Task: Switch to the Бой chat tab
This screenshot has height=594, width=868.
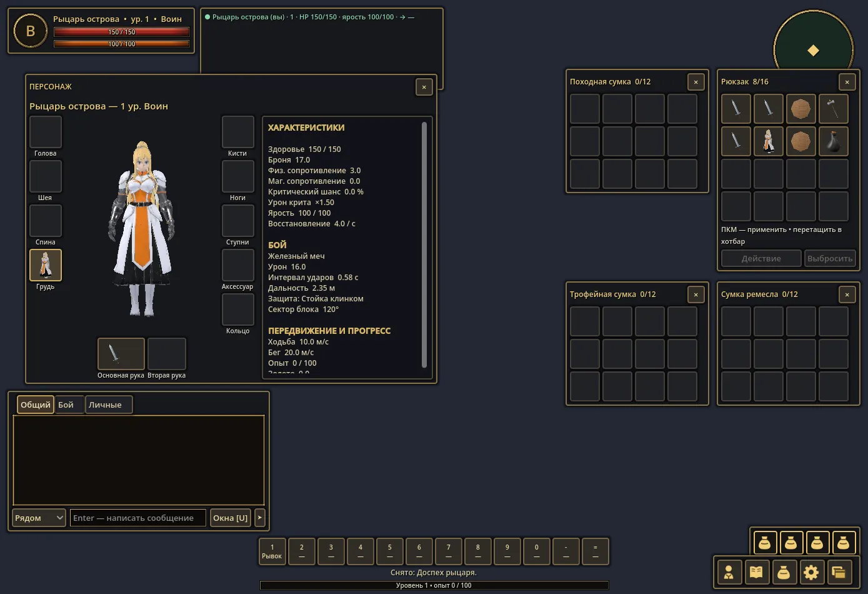Action: (69, 405)
